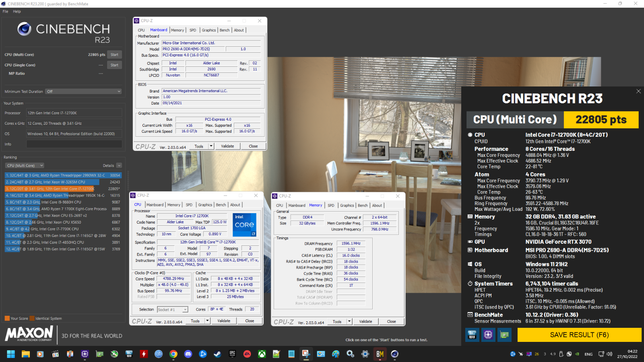Click Validate in the Memory CPU-Z window

point(365,321)
